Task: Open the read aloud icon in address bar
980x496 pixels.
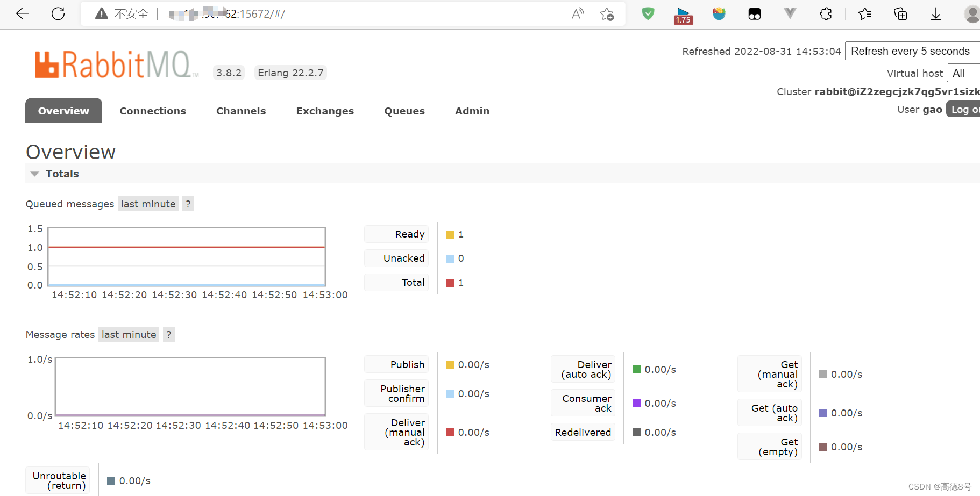Action: pyautogui.click(x=578, y=14)
